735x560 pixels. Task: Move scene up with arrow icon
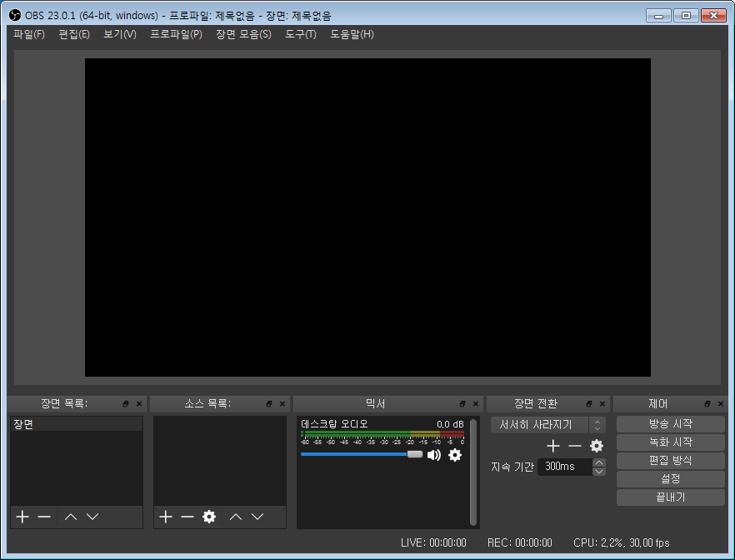(x=71, y=517)
